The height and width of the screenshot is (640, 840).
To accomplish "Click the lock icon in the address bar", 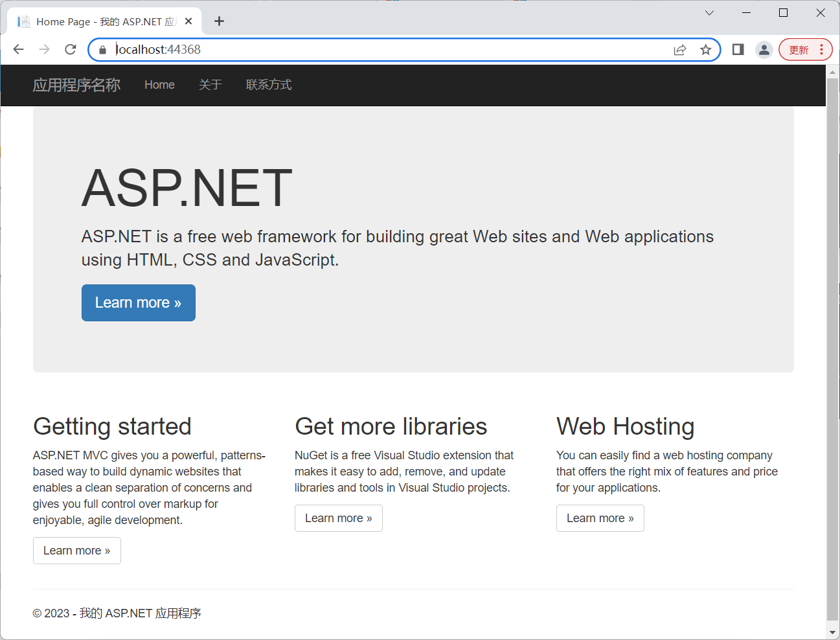I will click(102, 50).
